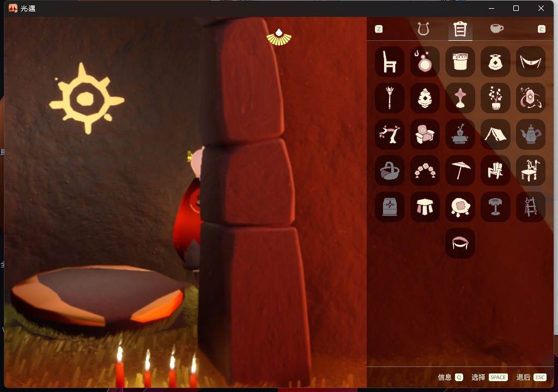Select the blossom tree branch prop
Viewport: 558px width, 392px height.
point(390,134)
